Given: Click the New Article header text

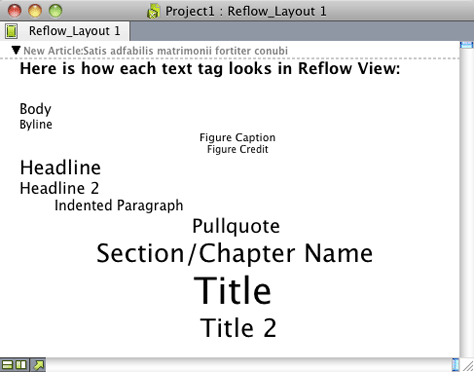Looking at the screenshot, I should tap(156, 51).
